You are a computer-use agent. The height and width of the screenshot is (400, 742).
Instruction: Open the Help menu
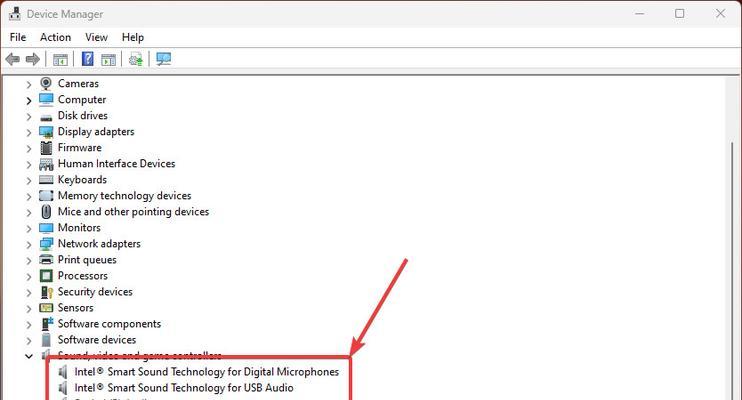point(132,37)
